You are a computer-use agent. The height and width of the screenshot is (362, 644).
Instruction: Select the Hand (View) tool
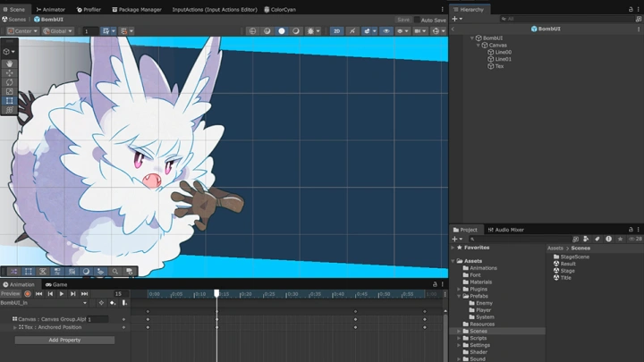(10, 63)
